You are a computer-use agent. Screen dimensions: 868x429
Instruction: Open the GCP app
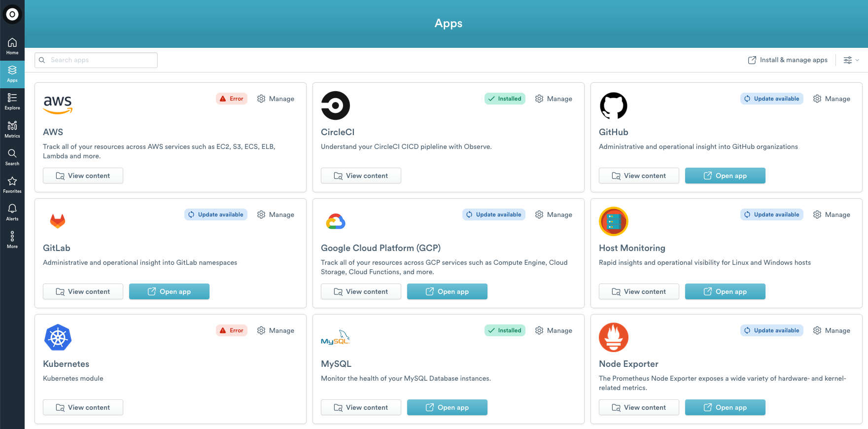[x=447, y=291]
